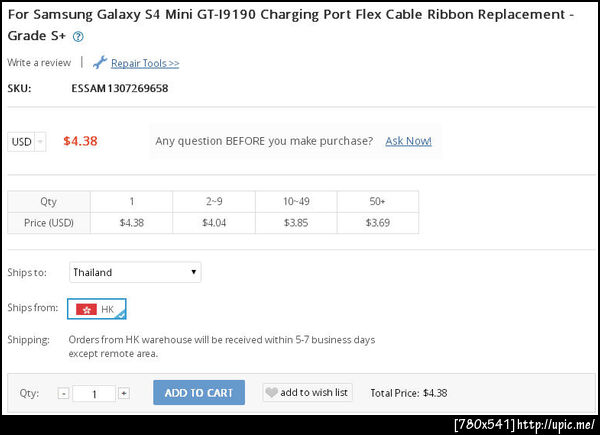Click the SKU number ESSAM1307269658
Image resolution: width=600 pixels, height=435 pixels.
120,88
